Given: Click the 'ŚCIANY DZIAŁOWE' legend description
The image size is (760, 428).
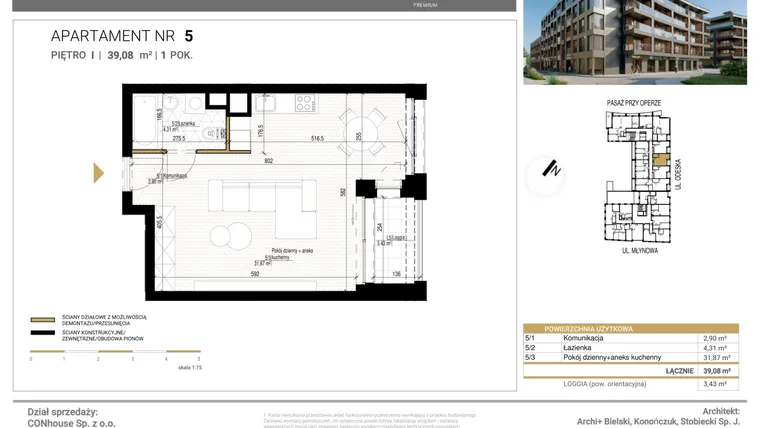Looking at the screenshot, I should (104, 320).
